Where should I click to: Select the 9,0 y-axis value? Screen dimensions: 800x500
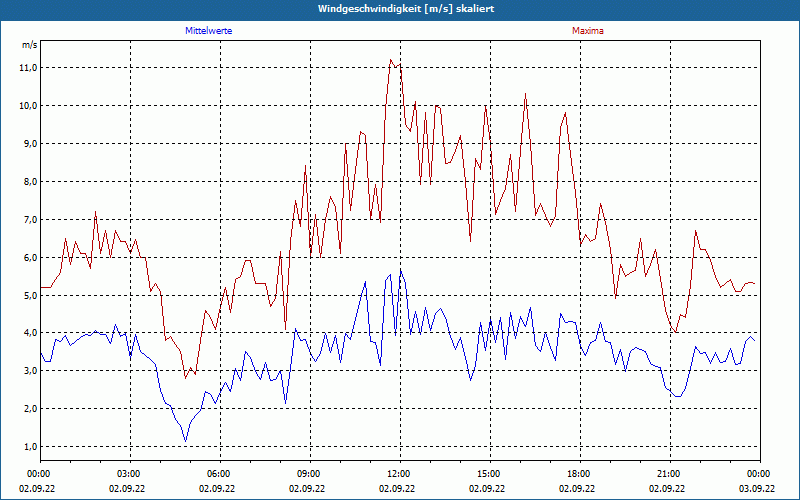(x=31, y=143)
